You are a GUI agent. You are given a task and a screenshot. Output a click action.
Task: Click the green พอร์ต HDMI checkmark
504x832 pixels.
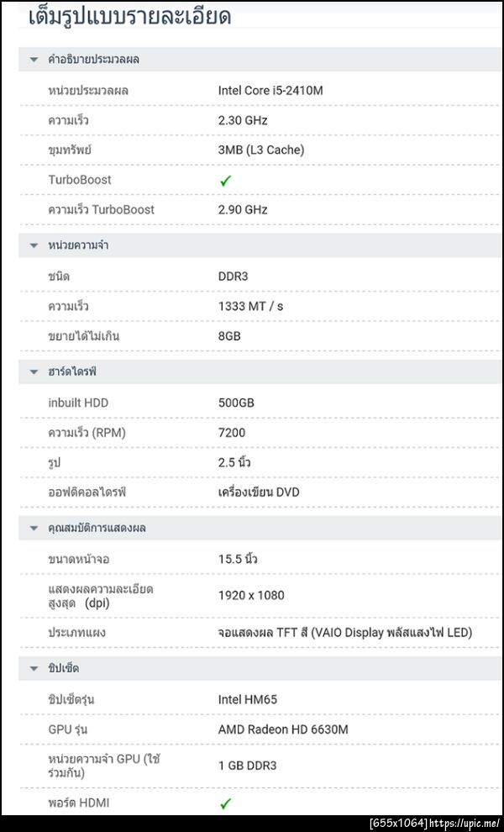coord(225,804)
